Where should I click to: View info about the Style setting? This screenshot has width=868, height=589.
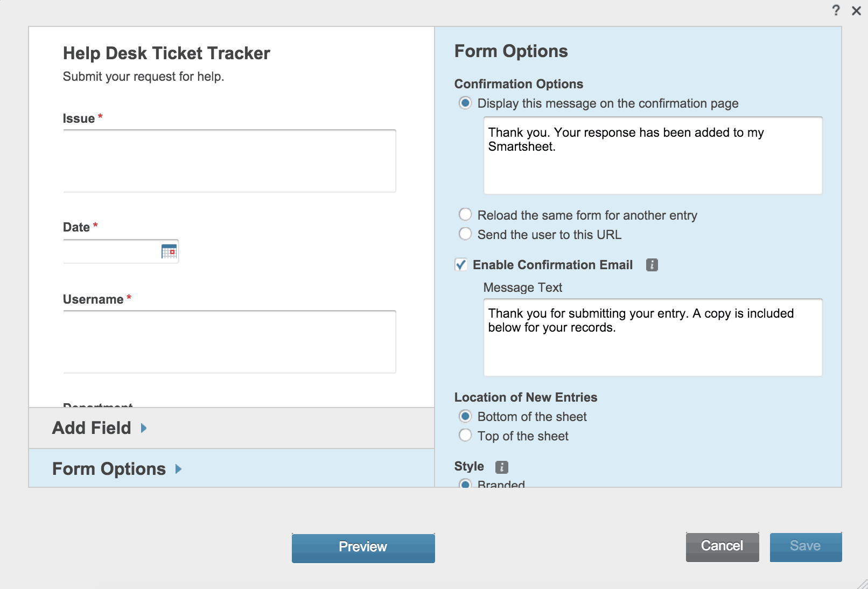click(x=502, y=467)
